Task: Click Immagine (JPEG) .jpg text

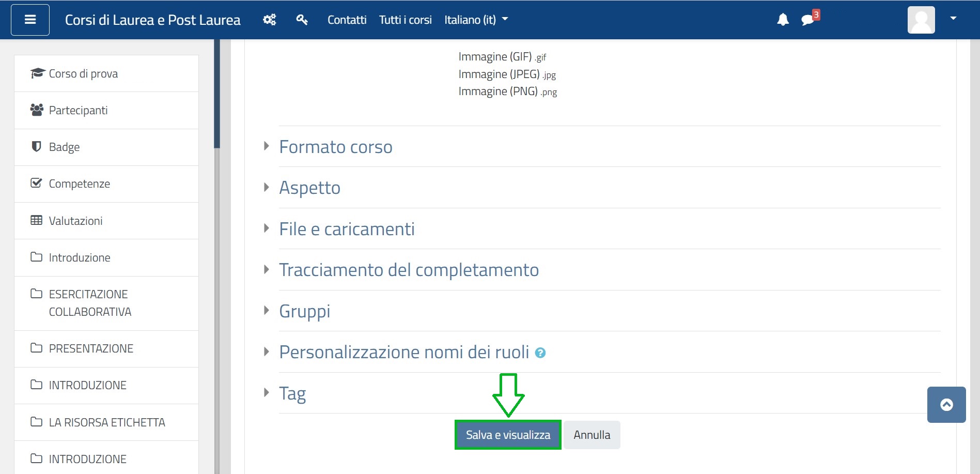Action: click(507, 74)
